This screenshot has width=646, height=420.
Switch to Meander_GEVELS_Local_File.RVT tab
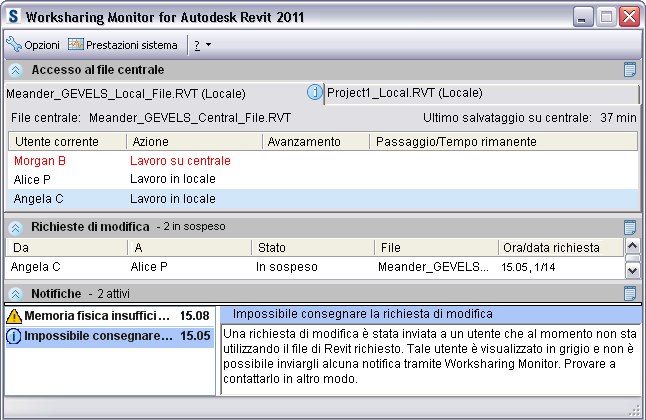click(x=126, y=94)
